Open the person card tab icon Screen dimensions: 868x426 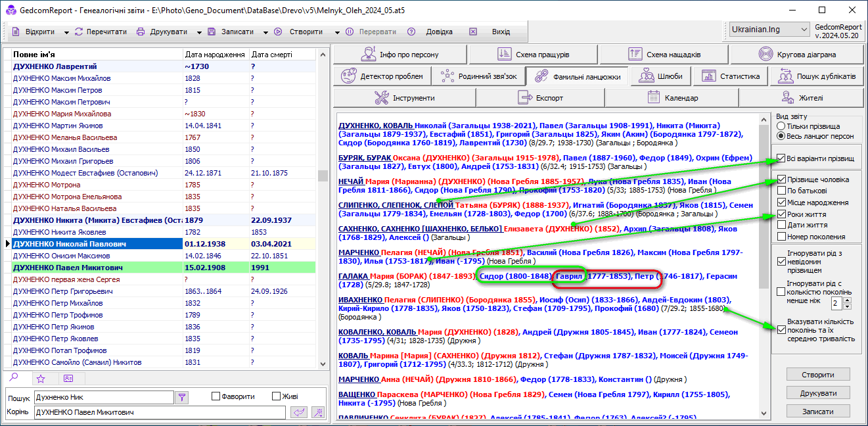(x=68, y=378)
